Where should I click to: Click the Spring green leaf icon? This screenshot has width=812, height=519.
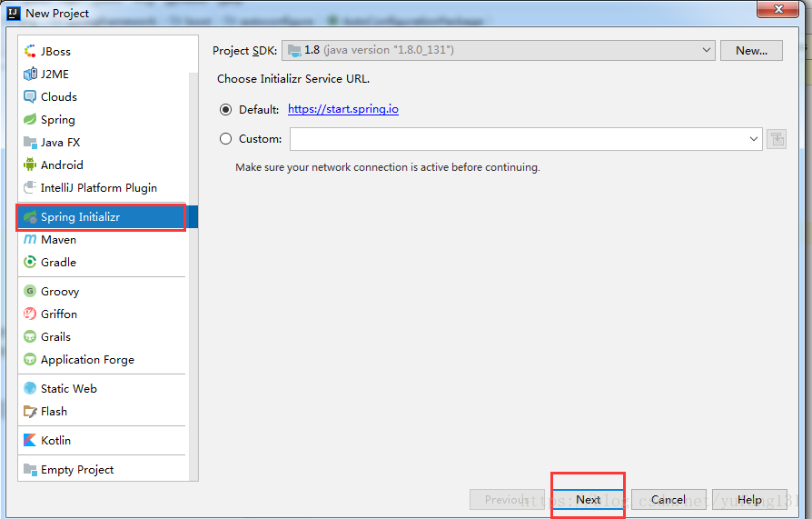pyautogui.click(x=30, y=119)
